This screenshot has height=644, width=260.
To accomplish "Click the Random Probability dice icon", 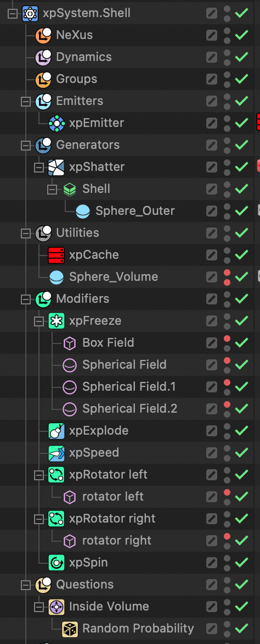I will pyautogui.click(x=69, y=629).
